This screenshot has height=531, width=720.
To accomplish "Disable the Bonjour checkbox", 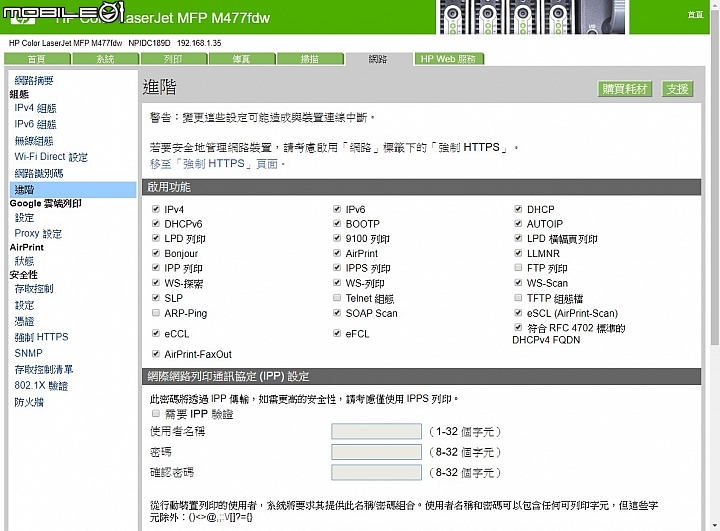I will click(156, 253).
